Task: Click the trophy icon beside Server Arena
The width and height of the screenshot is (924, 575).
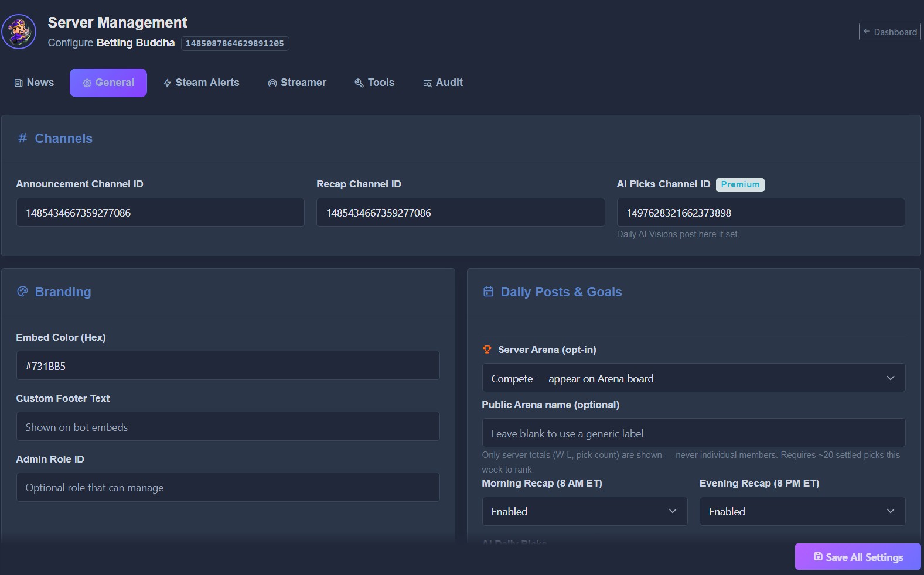Action: pyautogui.click(x=487, y=350)
